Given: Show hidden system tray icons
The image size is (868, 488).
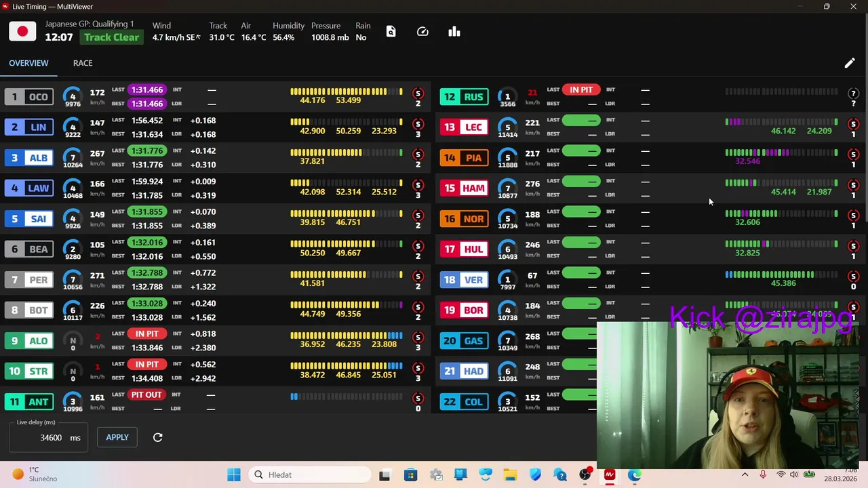Looking at the screenshot, I should pyautogui.click(x=745, y=474).
